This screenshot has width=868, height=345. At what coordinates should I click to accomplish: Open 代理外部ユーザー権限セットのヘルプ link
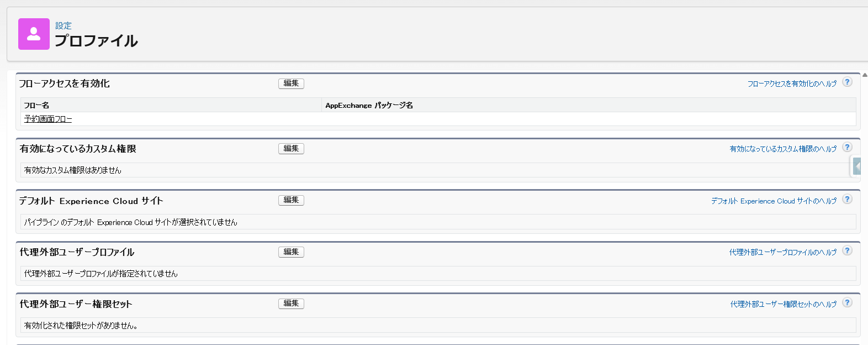(784, 304)
